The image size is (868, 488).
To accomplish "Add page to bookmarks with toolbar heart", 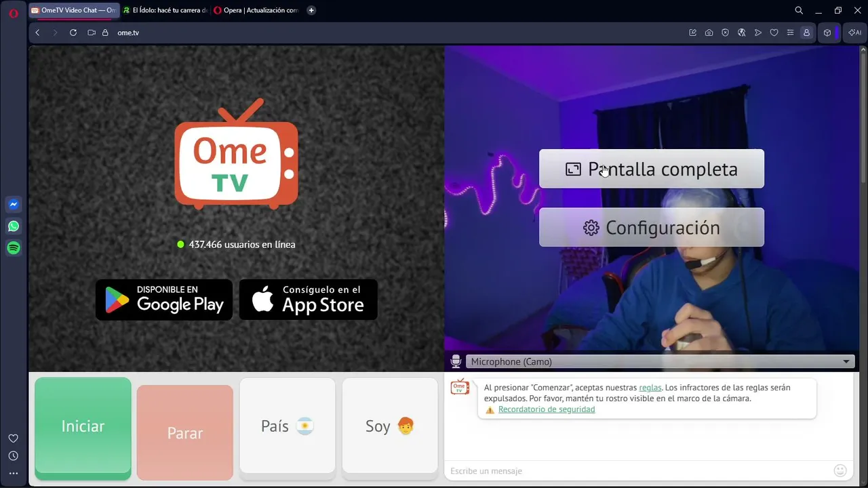I will (x=774, y=33).
